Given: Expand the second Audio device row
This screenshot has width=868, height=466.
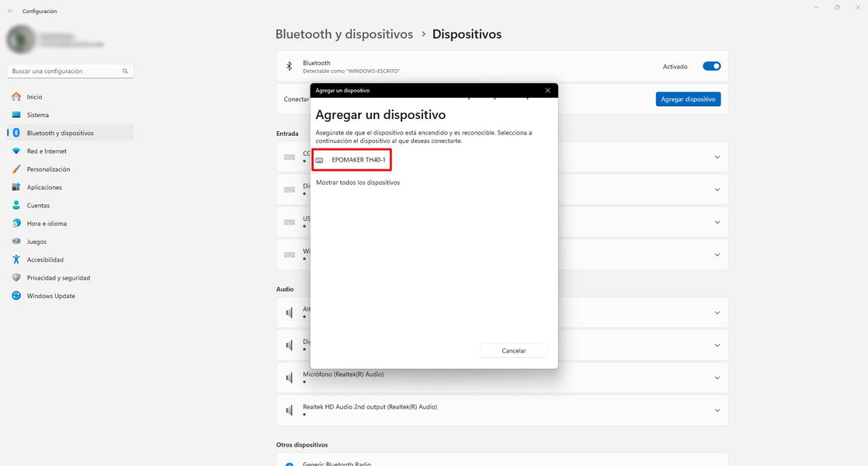Looking at the screenshot, I should [x=717, y=346].
